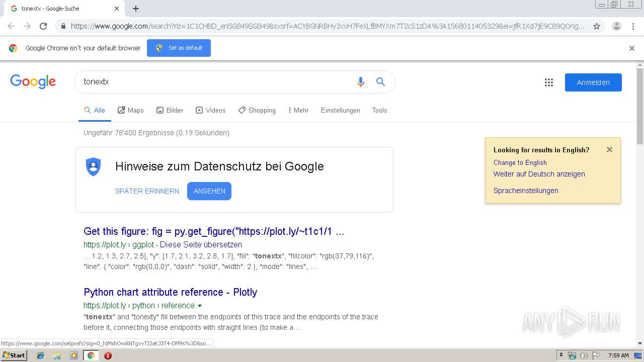Switch to the Shopping tab
Image resolution: width=644 pixels, height=362 pixels.
(x=257, y=110)
